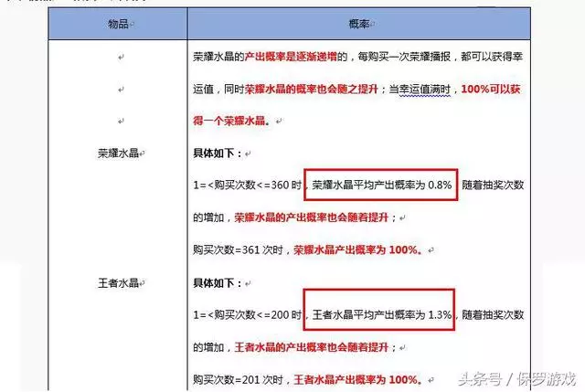This screenshot has height=392, width=585.
Task: Click text 购买次数=201次时
Action: click(238, 380)
